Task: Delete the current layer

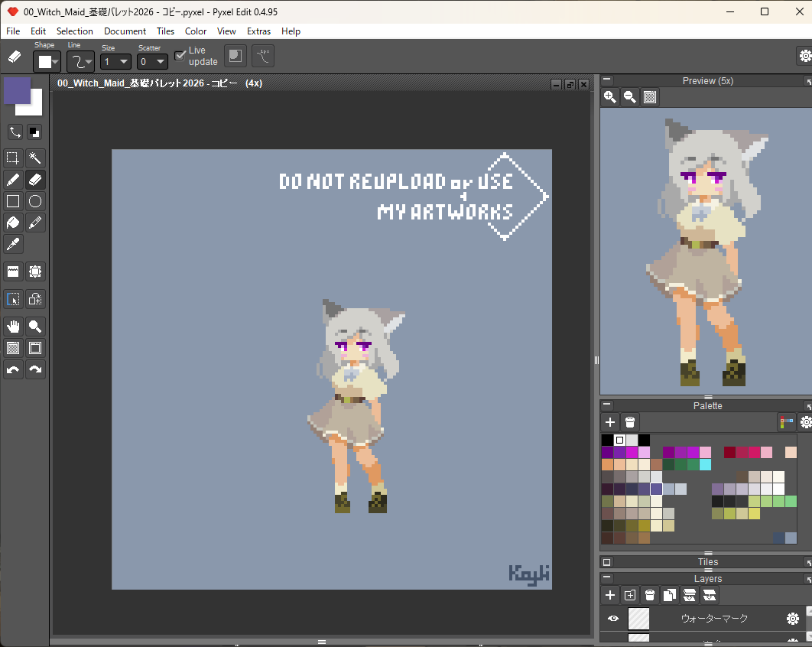Action: point(649,595)
